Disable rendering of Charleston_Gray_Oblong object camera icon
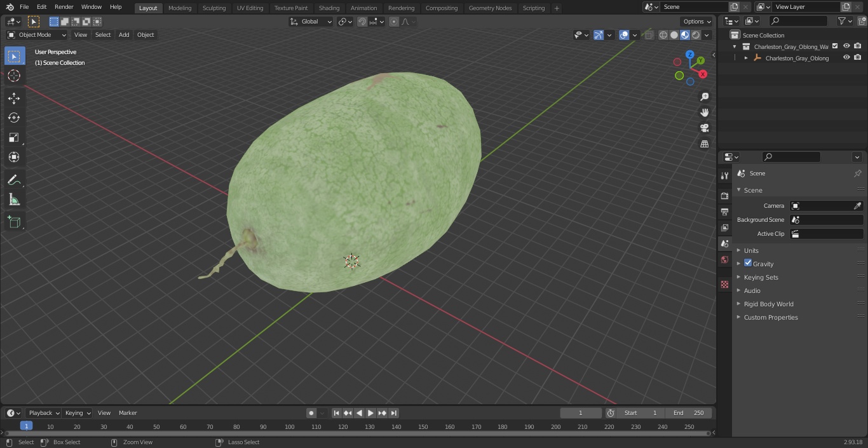This screenshot has width=868, height=448. point(858,58)
